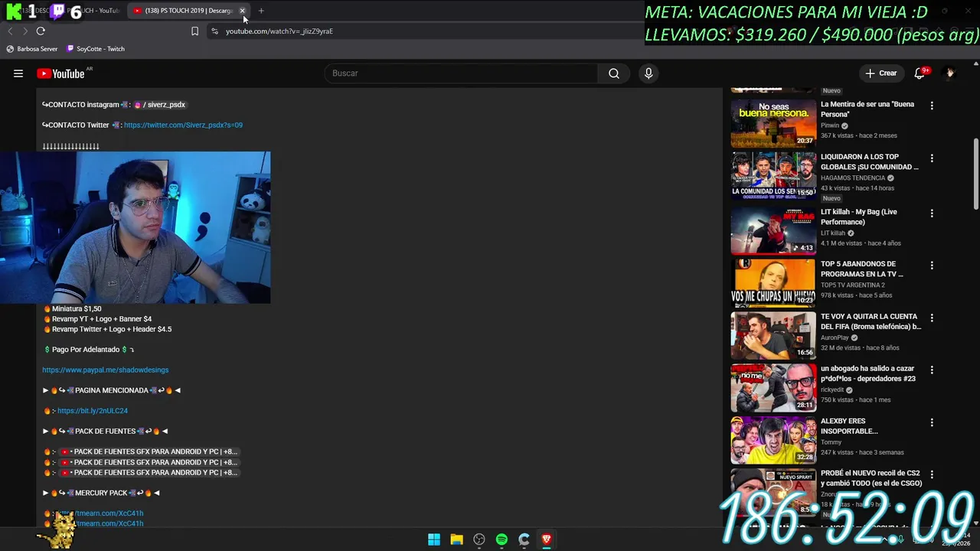Open the YouTube notifications bell
This screenshot has width=980, height=551.
tap(920, 73)
